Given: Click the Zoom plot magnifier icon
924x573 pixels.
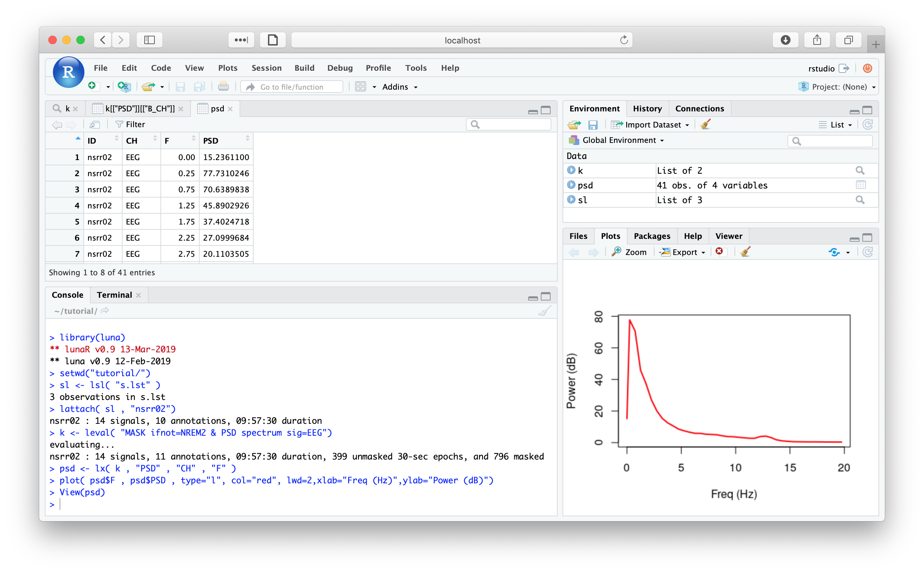Looking at the screenshot, I should click(616, 252).
